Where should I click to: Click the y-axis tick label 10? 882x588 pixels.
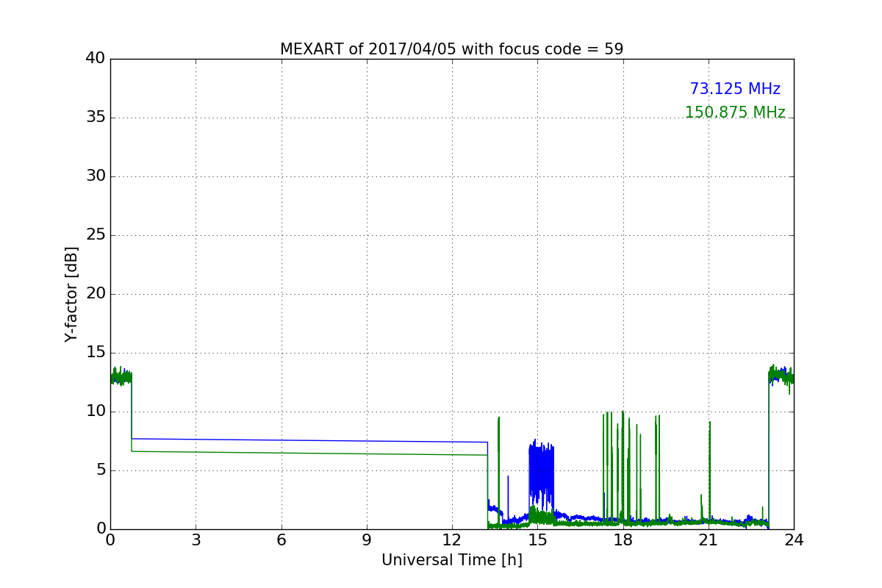click(x=95, y=412)
